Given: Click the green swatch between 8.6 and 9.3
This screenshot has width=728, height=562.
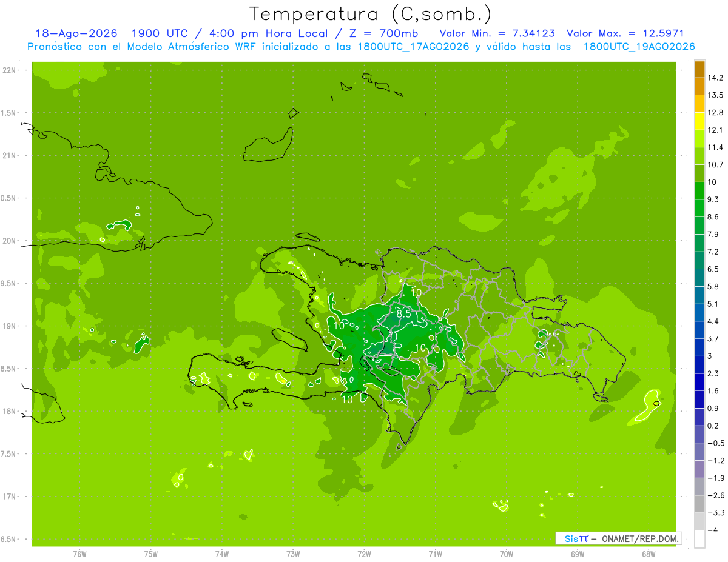Looking at the screenshot, I should [x=699, y=208].
